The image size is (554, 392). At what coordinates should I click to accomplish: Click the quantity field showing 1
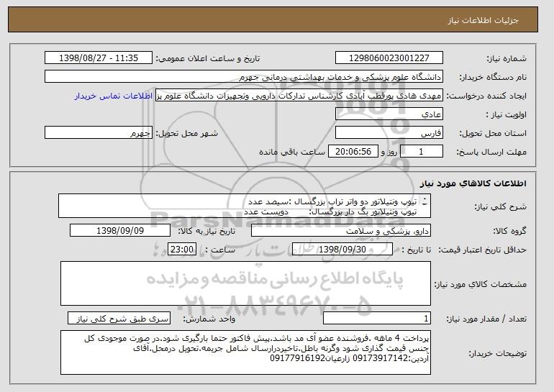377,318
